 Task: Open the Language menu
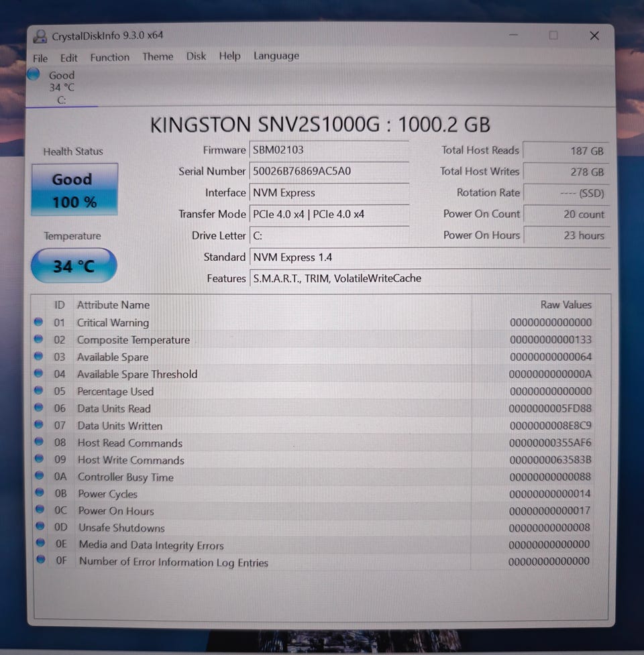click(276, 56)
